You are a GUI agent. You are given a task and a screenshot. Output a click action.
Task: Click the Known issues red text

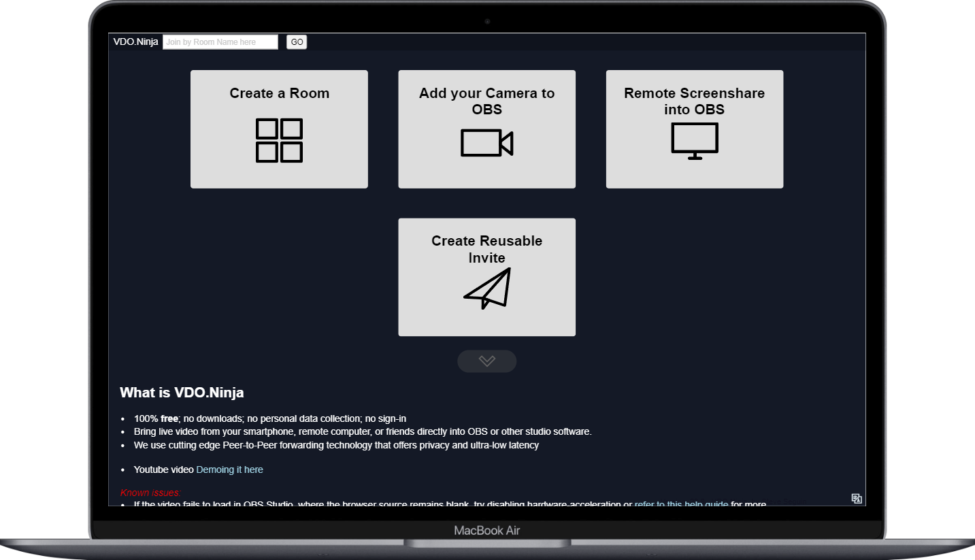[x=151, y=493]
